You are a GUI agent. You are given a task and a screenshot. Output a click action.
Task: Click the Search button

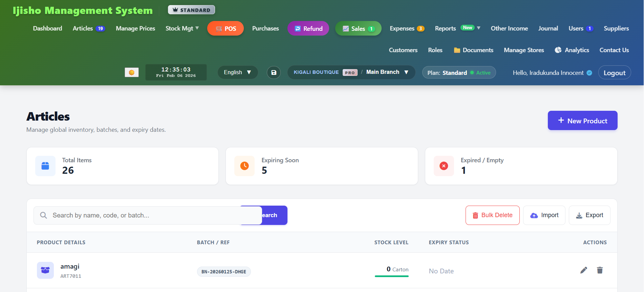(274, 215)
